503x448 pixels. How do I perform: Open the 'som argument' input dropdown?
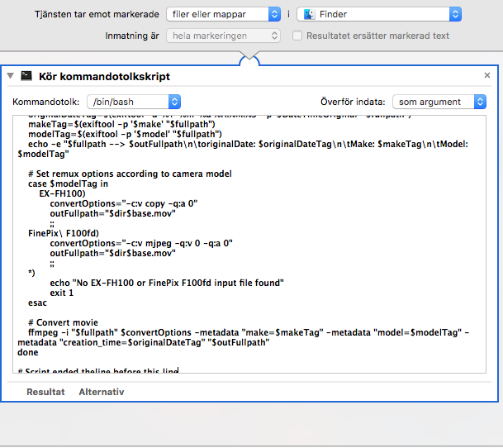[439, 102]
